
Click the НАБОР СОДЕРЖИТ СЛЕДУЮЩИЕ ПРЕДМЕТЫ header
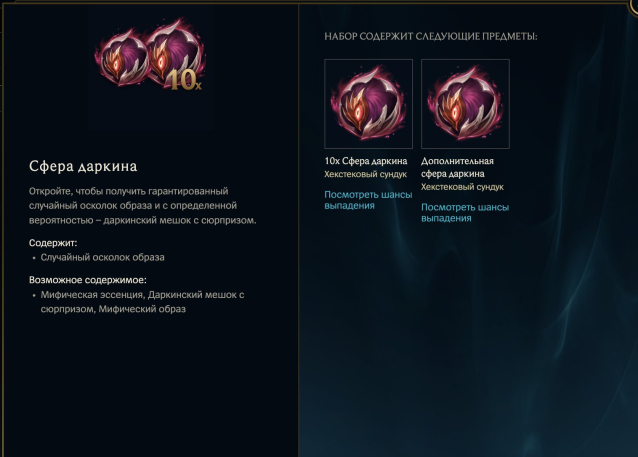(x=430, y=36)
